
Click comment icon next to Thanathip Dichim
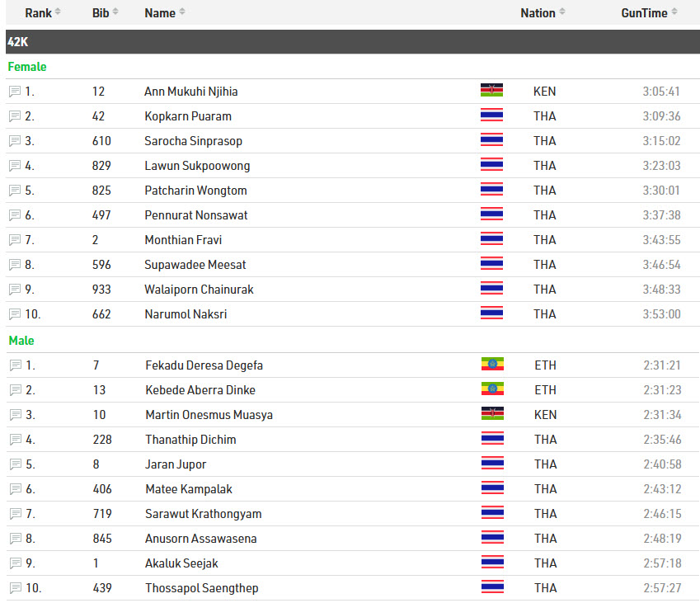[x=16, y=440]
